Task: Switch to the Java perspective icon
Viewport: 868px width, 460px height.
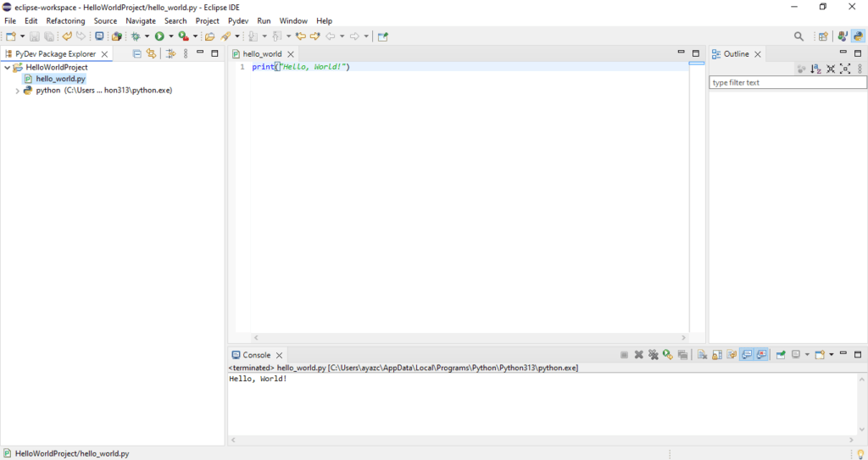Action: [843, 36]
